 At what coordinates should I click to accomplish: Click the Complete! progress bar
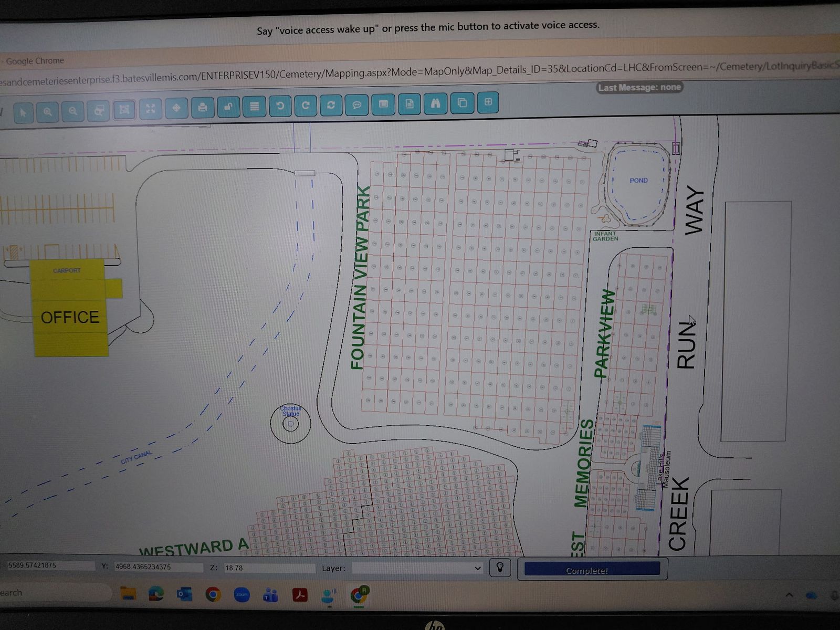pos(592,570)
